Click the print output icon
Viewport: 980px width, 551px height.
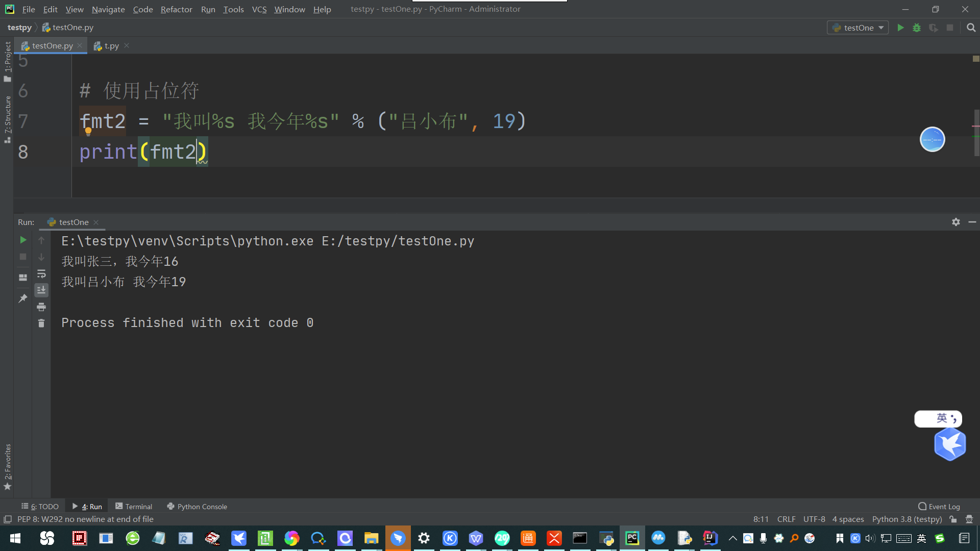tap(41, 307)
